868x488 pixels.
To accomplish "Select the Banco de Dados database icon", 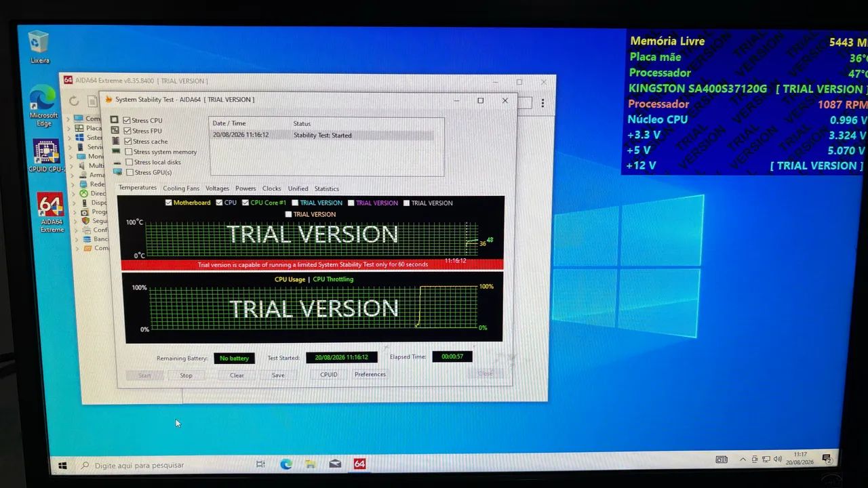I will click(87, 239).
